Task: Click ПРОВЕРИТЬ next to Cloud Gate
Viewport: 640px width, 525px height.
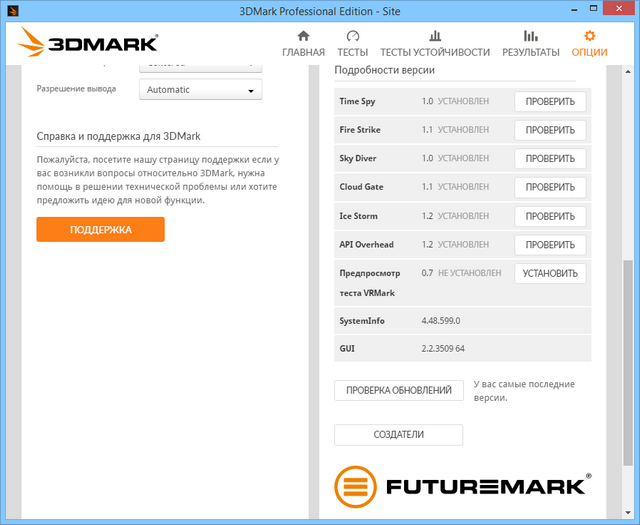Action: [550, 187]
